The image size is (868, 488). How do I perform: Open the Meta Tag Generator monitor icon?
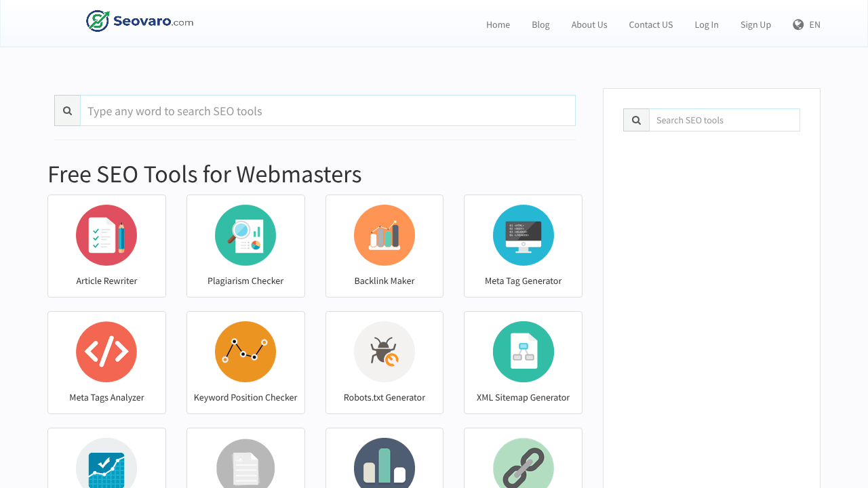point(524,235)
